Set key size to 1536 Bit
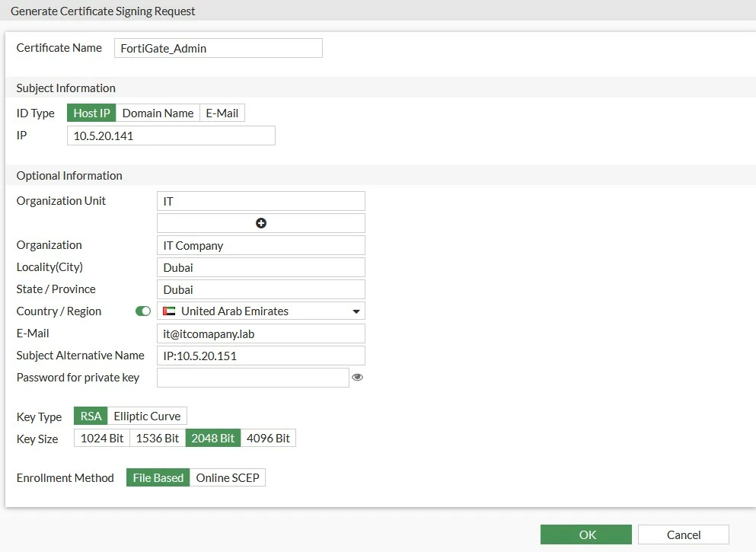This screenshot has width=756, height=552. click(158, 439)
